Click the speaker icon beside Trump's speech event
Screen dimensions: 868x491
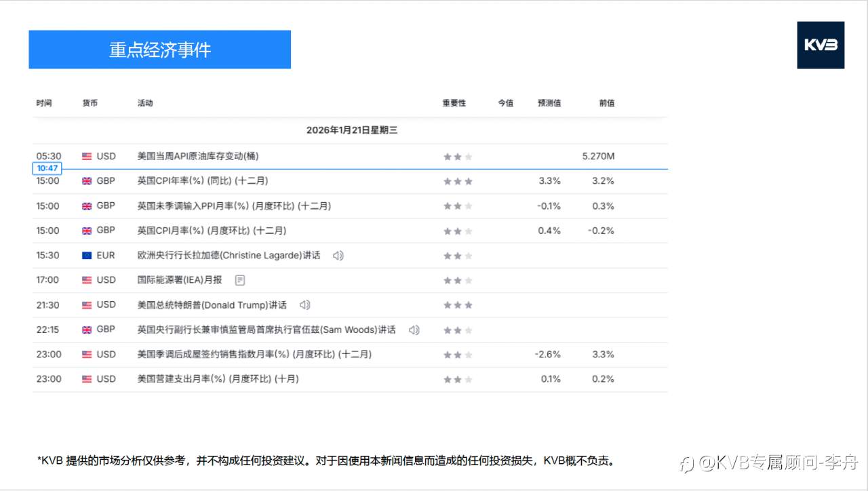(304, 305)
